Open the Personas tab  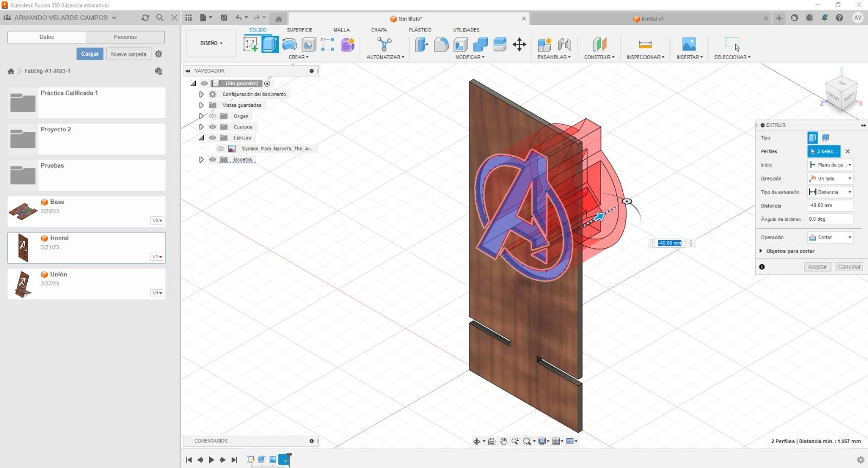[x=125, y=37]
